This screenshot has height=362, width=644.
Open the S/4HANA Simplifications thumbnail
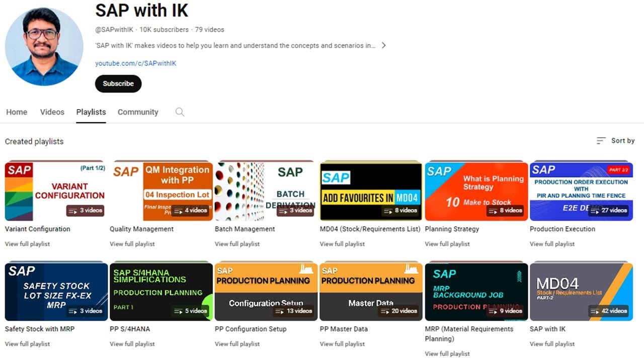pos(162,292)
